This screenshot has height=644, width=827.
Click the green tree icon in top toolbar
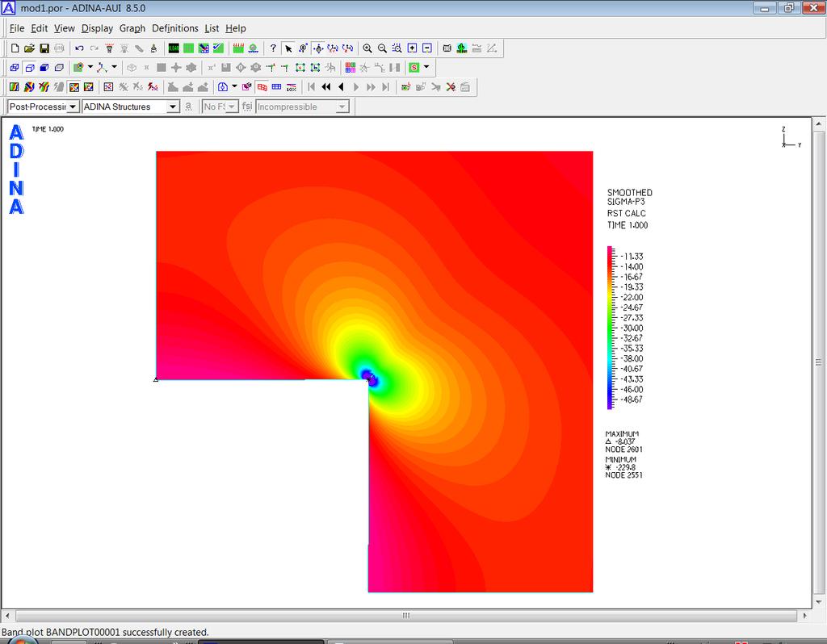461,48
